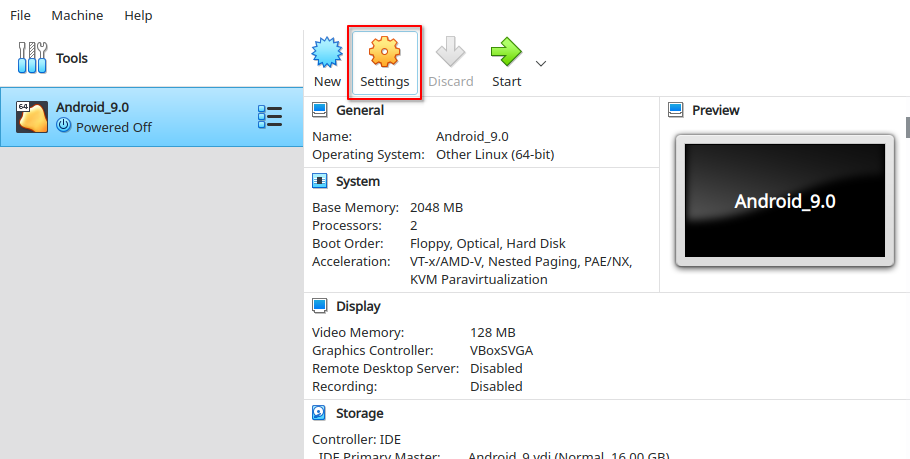The width and height of the screenshot is (910, 459).
Task: Open the Settings gear toolbar button
Action: pos(385,63)
